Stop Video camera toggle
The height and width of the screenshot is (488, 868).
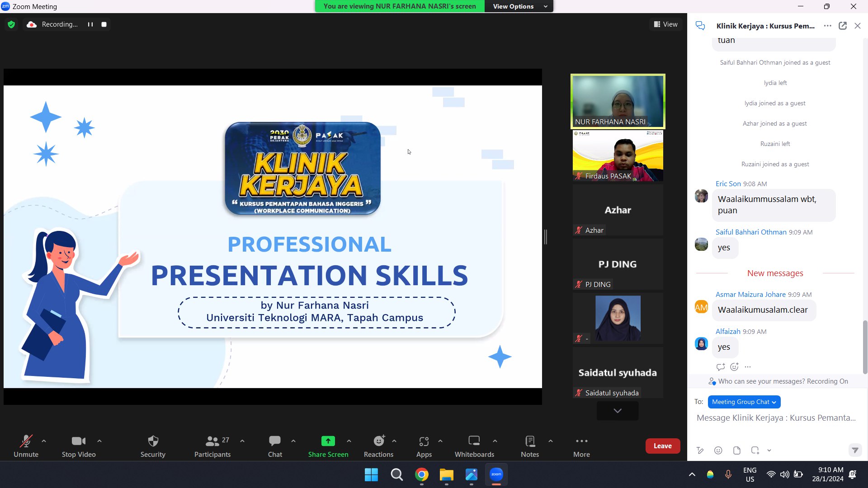[x=78, y=441]
